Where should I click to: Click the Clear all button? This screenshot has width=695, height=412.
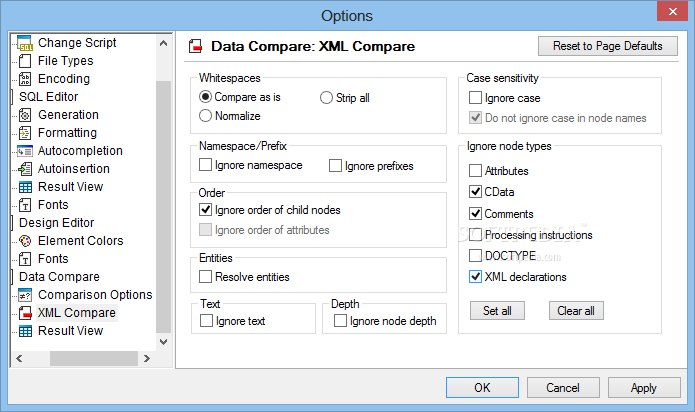coord(576,311)
